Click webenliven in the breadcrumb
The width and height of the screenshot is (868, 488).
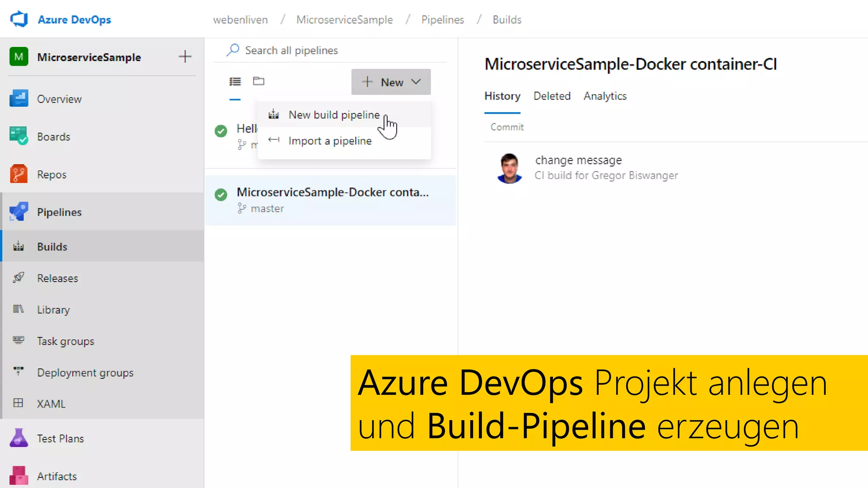[x=240, y=20]
